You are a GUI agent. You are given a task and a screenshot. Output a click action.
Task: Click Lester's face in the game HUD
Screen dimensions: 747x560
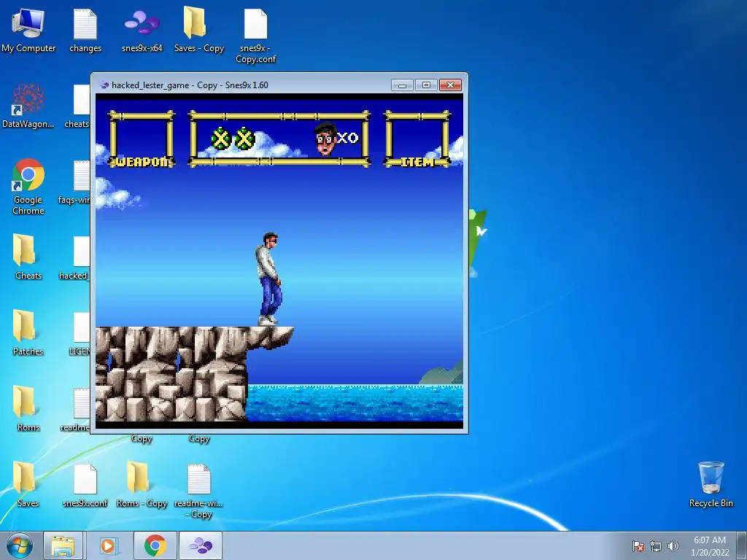[326, 139]
